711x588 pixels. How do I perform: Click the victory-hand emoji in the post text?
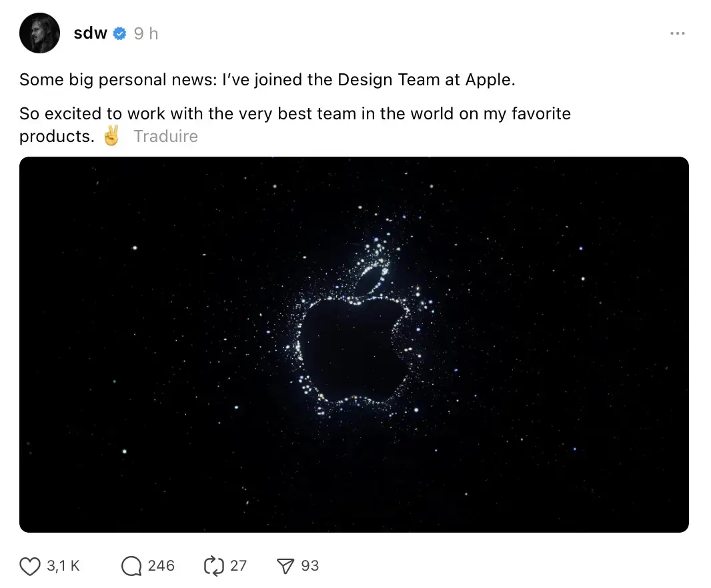point(111,135)
